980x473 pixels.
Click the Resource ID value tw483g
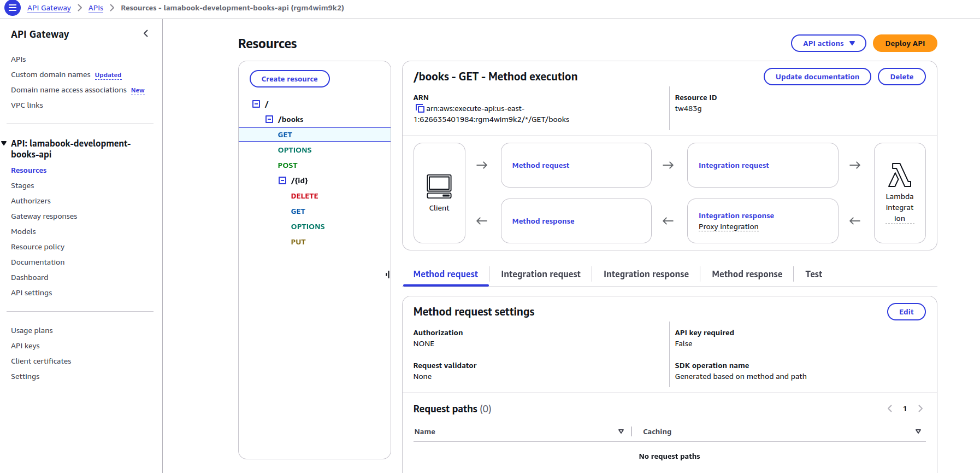pos(688,108)
